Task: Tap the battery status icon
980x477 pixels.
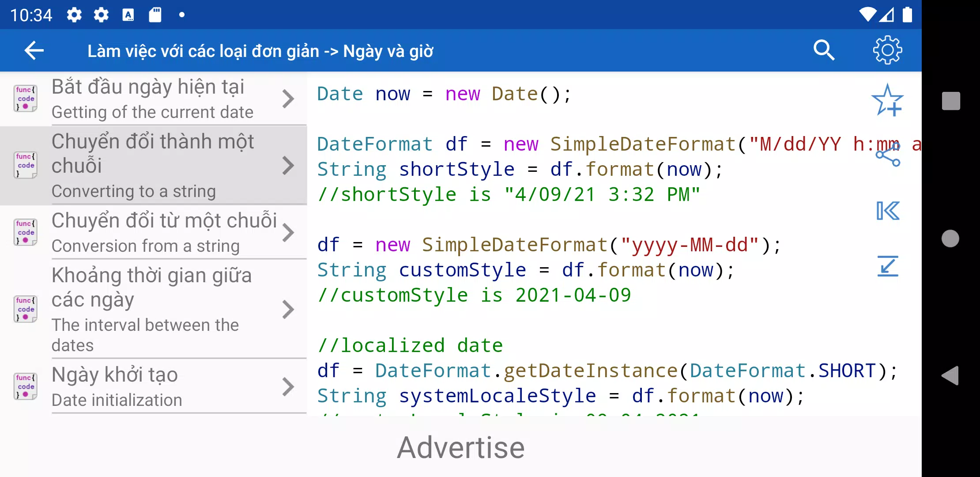Action: point(907,15)
